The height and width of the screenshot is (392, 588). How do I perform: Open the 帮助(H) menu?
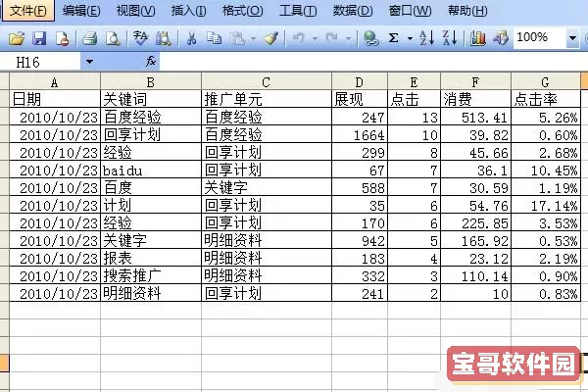(x=467, y=11)
